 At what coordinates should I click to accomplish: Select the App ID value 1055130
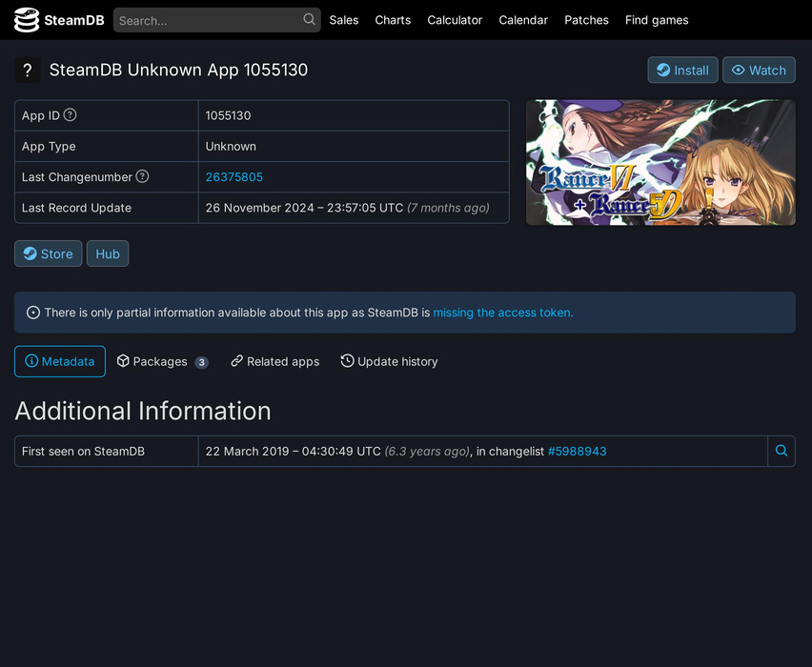pos(228,115)
